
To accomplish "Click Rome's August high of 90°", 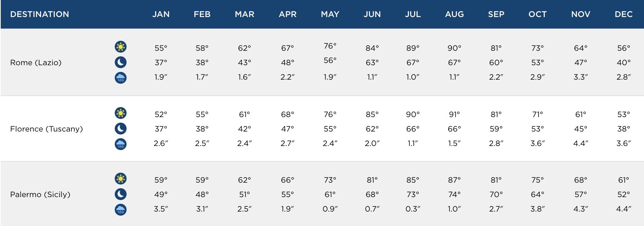I will tap(455, 48).
